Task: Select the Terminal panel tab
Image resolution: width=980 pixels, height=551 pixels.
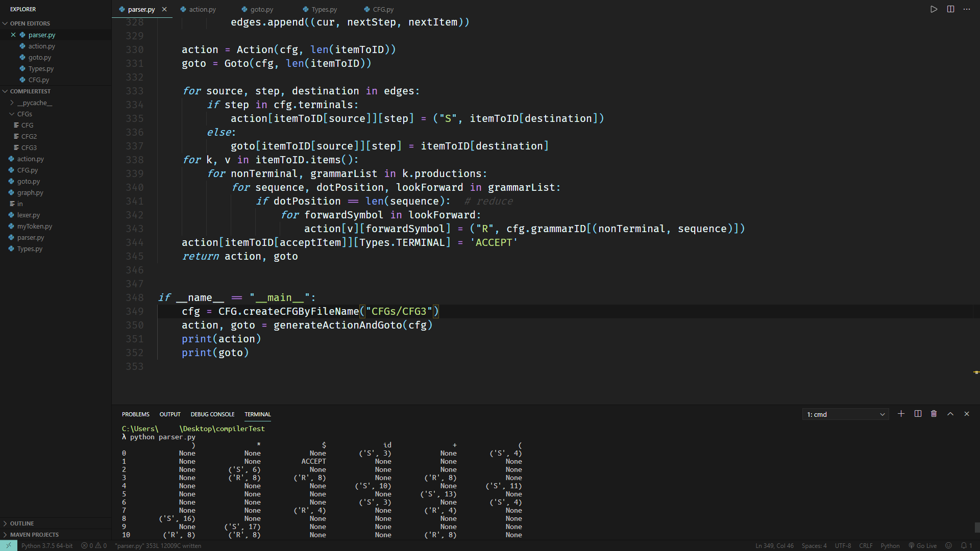Action: pos(257,414)
